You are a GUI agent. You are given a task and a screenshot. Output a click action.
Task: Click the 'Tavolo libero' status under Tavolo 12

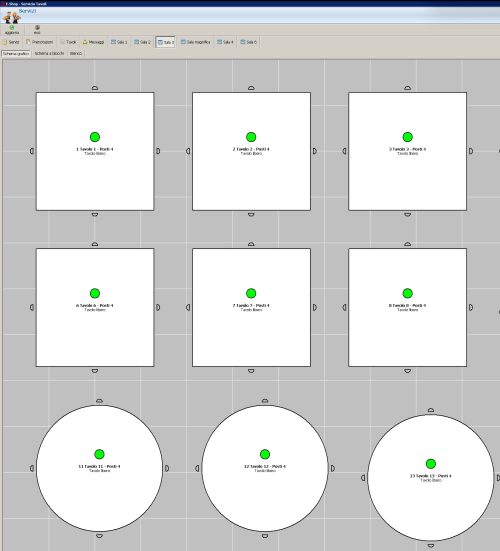pos(265,471)
